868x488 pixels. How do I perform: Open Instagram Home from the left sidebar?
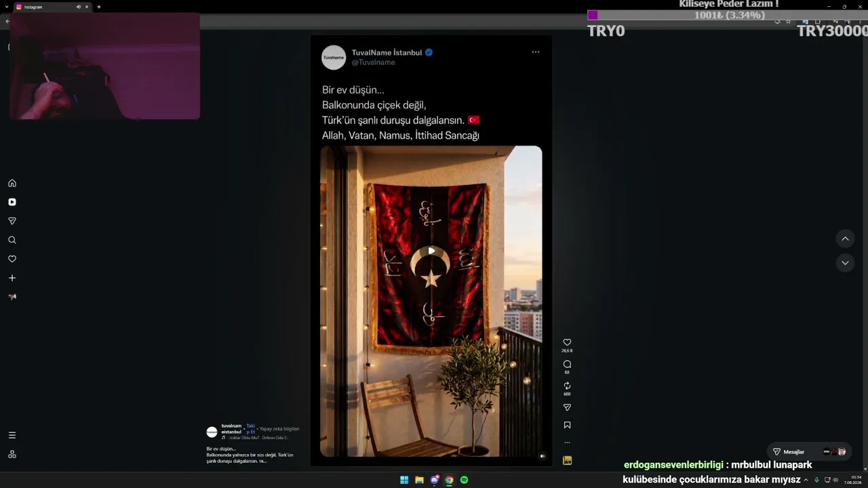[12, 183]
